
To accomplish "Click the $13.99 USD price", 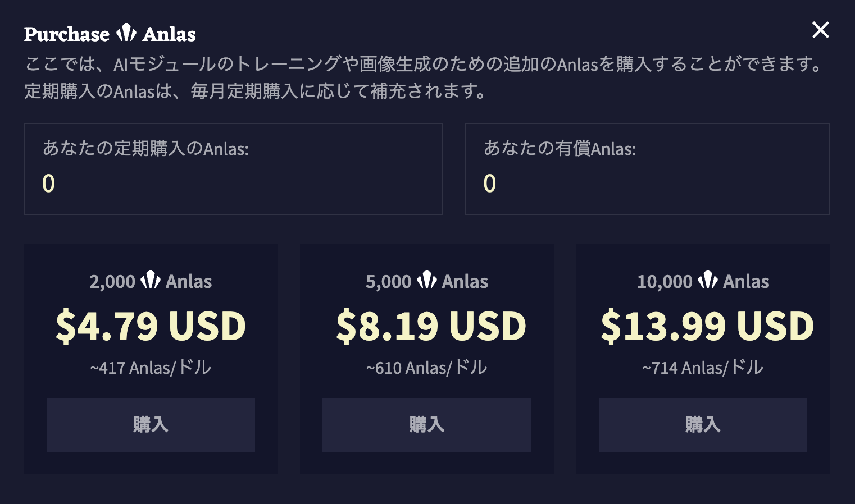I will pos(707,326).
